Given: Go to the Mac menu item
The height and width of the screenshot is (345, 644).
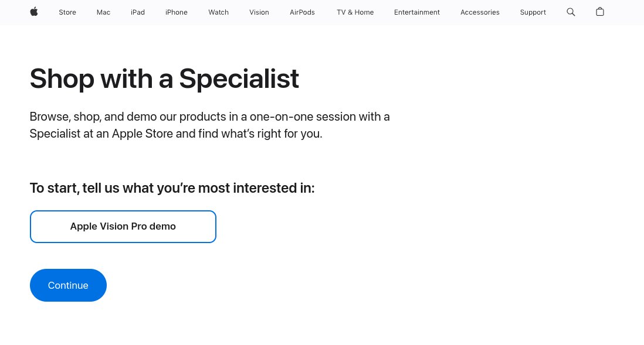Looking at the screenshot, I should [x=103, y=12].
